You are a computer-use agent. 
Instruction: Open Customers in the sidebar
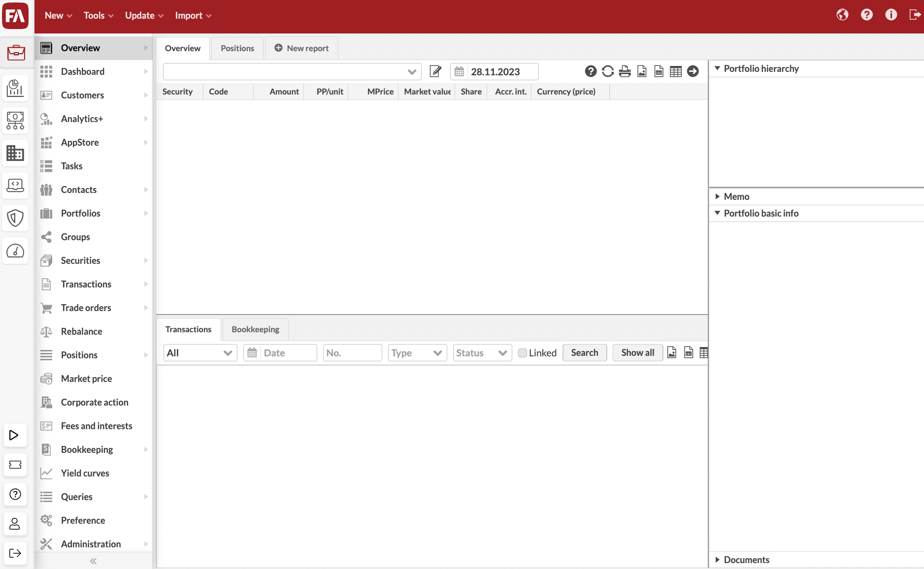point(94,95)
